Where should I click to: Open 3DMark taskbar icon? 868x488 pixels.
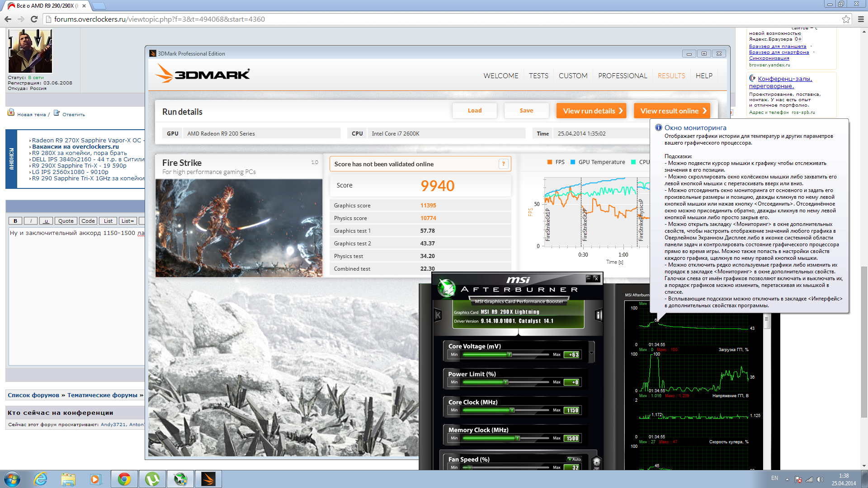(208, 479)
